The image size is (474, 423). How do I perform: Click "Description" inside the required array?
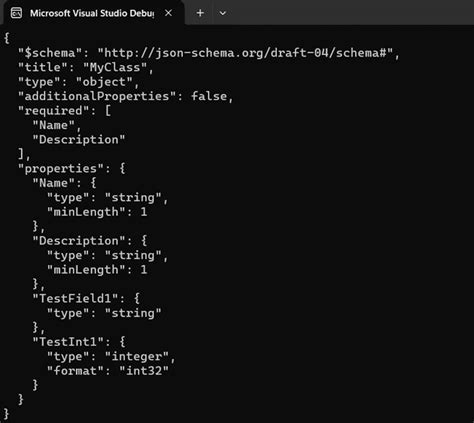click(x=79, y=139)
